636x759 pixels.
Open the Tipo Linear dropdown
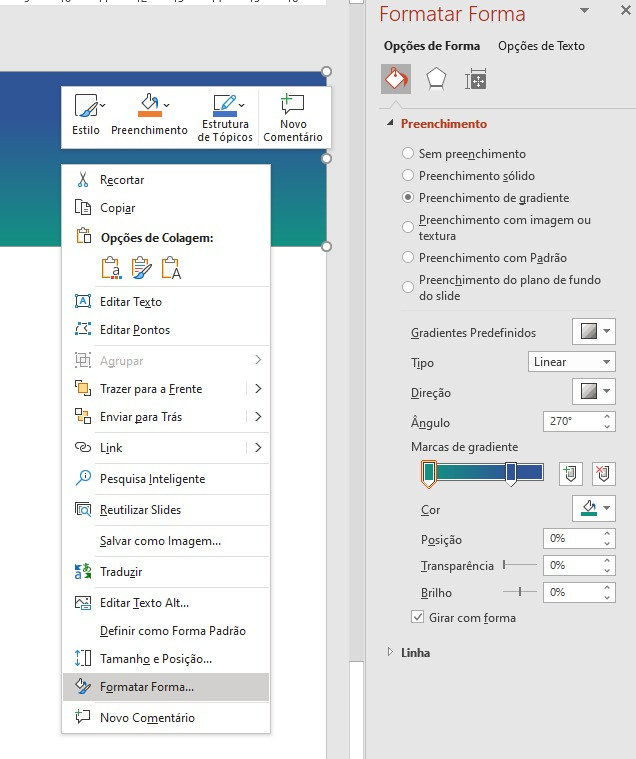pyautogui.click(x=572, y=362)
